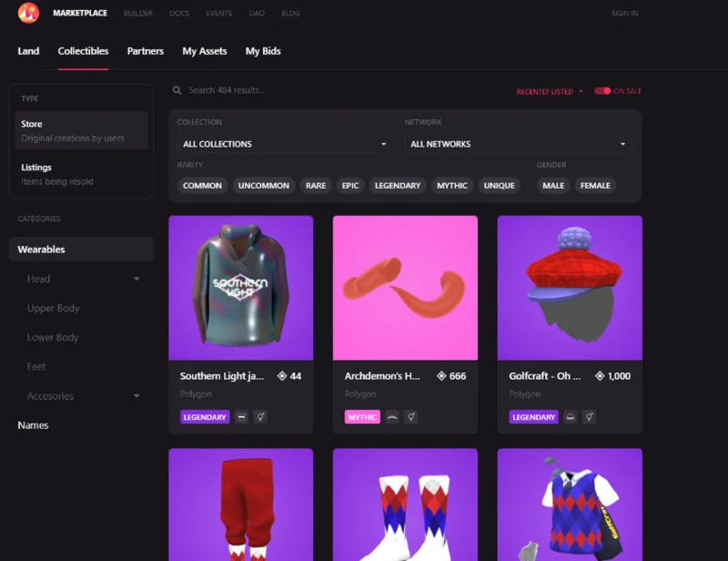The height and width of the screenshot is (561, 728).
Task: Open the Archdemon's horns thumbnail
Action: coord(405,288)
